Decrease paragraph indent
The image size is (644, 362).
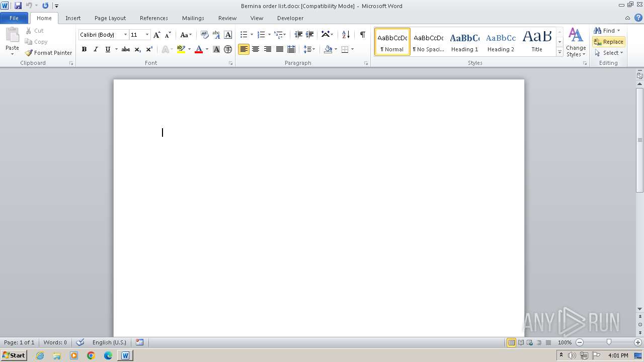click(x=298, y=35)
